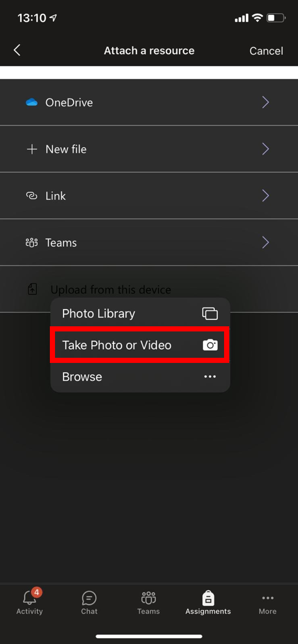Tap the Cancel button
Image resolution: width=298 pixels, height=644 pixels.
(x=266, y=51)
